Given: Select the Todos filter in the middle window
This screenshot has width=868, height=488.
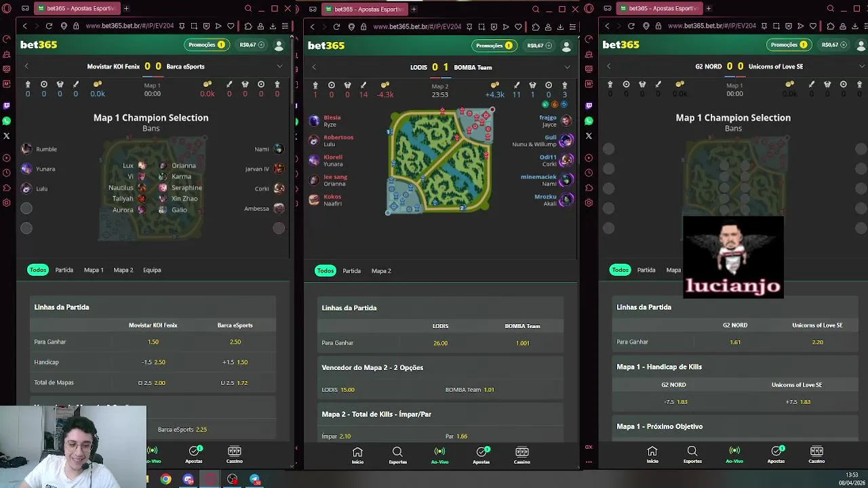Looking at the screenshot, I should click(325, 270).
